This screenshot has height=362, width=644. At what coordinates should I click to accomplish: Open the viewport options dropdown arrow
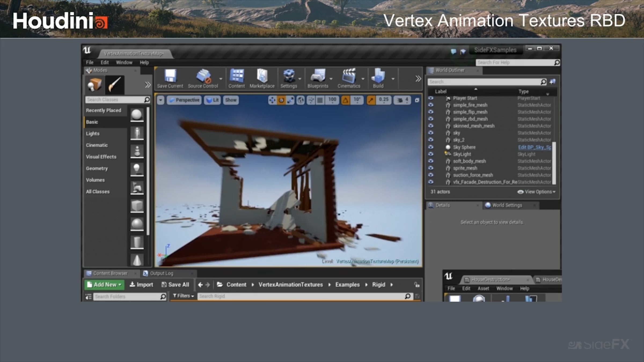pos(160,100)
